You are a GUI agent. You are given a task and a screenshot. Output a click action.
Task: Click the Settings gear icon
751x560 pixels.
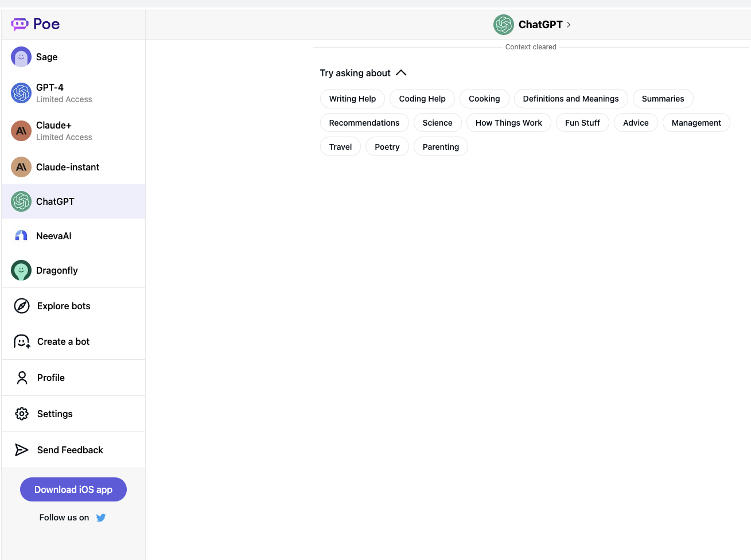point(22,414)
